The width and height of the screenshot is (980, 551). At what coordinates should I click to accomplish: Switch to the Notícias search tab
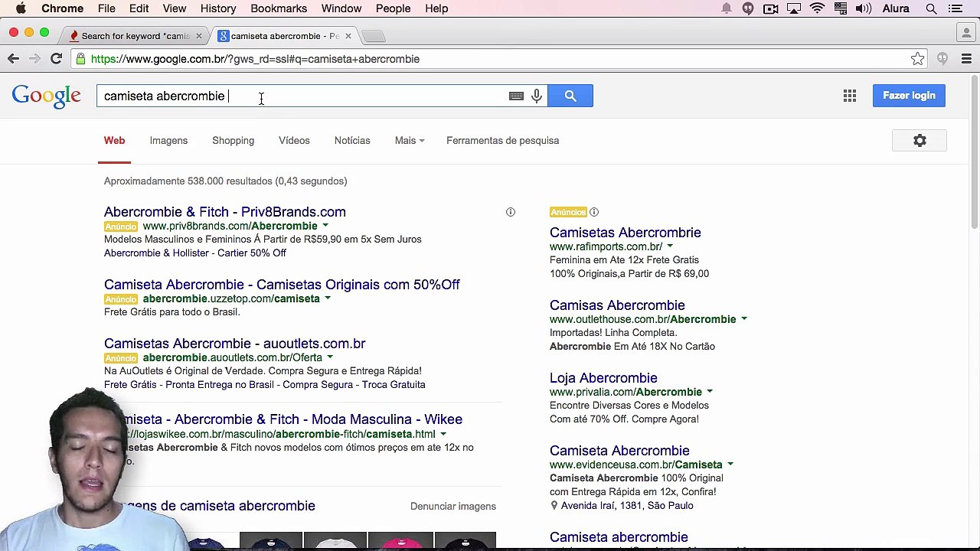point(352,141)
